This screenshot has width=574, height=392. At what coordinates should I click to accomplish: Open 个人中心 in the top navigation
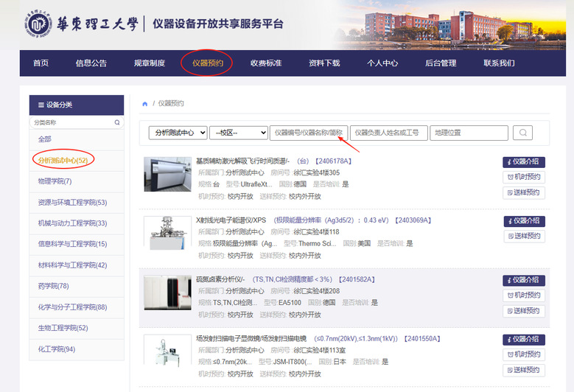tap(382, 63)
